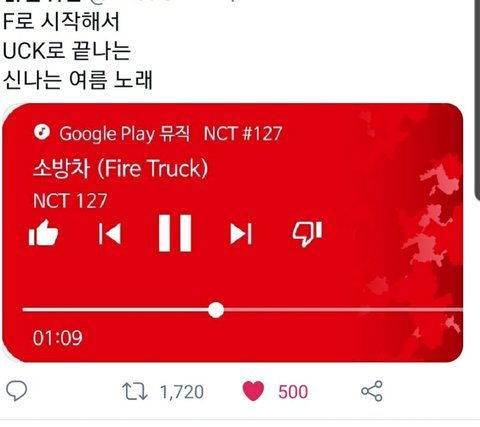480x427 pixels.
Task: Click the artist name NCT 127
Action: [70, 201]
